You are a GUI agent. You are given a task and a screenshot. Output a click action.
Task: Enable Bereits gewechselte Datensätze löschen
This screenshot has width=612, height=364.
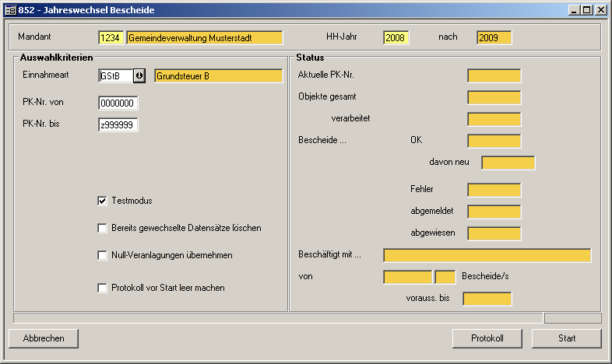pos(102,228)
